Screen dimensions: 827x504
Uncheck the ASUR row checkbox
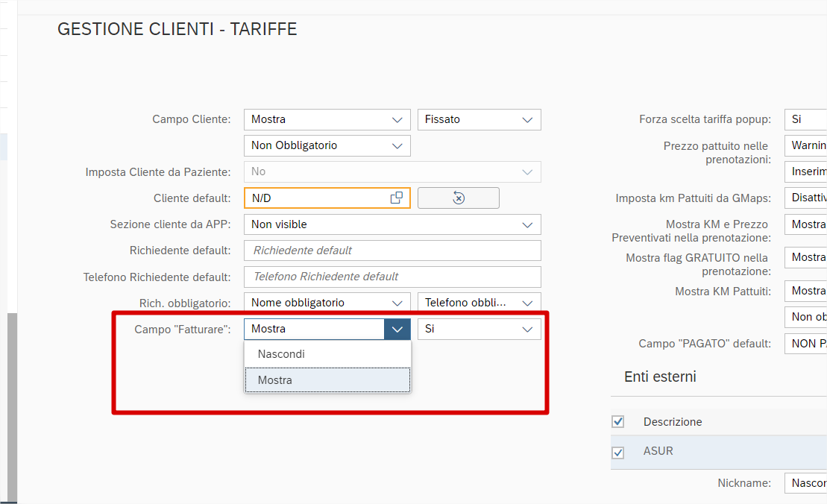pos(617,453)
